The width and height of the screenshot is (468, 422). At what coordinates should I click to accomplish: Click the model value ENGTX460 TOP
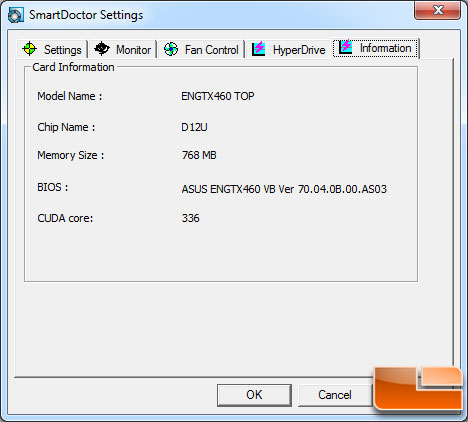point(218,96)
